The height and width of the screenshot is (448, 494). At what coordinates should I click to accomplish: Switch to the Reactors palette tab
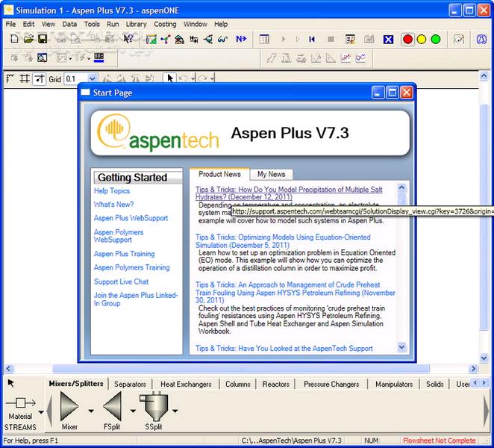pyautogui.click(x=275, y=384)
